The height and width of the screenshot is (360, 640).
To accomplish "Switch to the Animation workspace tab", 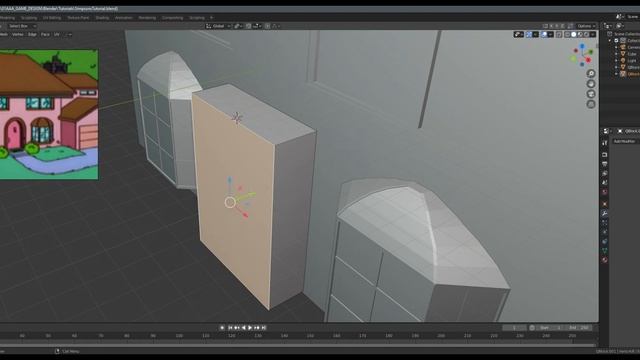I will click(x=123, y=18).
